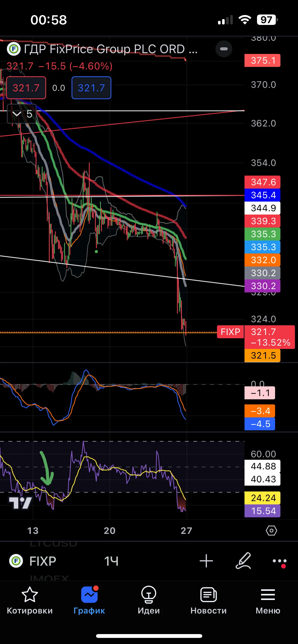
Task: Open the Меню tab
Action: (268, 600)
